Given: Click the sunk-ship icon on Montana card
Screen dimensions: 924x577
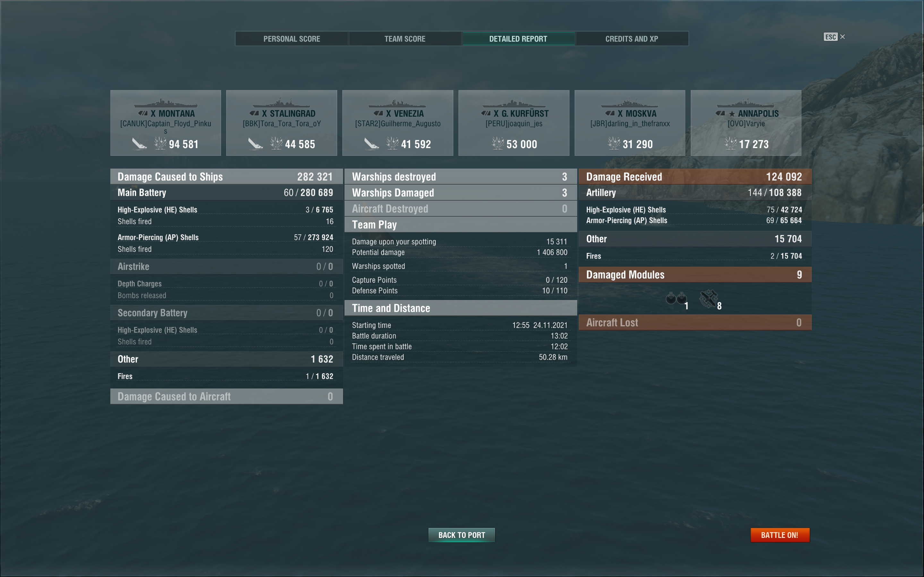Looking at the screenshot, I should (x=139, y=144).
